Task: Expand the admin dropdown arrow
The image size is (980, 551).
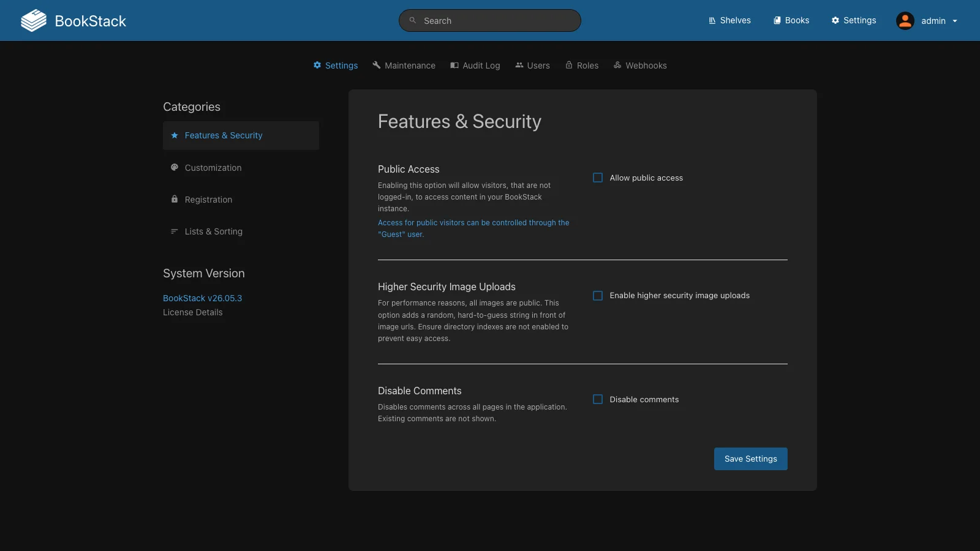Action: (955, 21)
